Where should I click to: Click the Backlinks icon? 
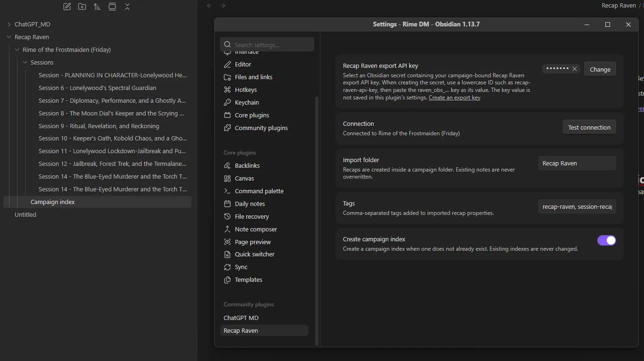[227, 166]
